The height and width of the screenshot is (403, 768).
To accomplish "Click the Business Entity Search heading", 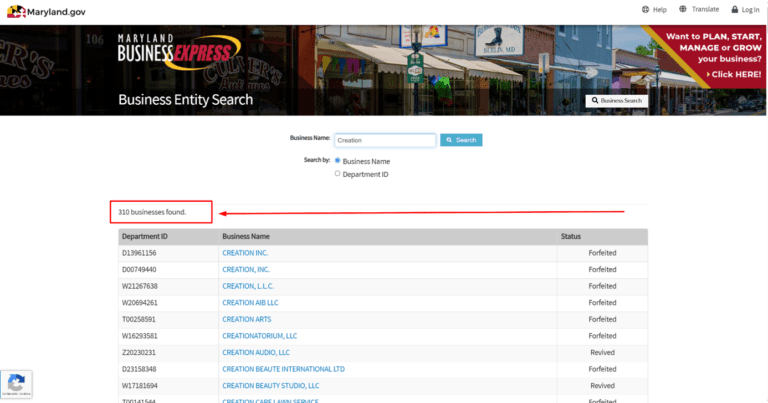I will pyautogui.click(x=186, y=99).
